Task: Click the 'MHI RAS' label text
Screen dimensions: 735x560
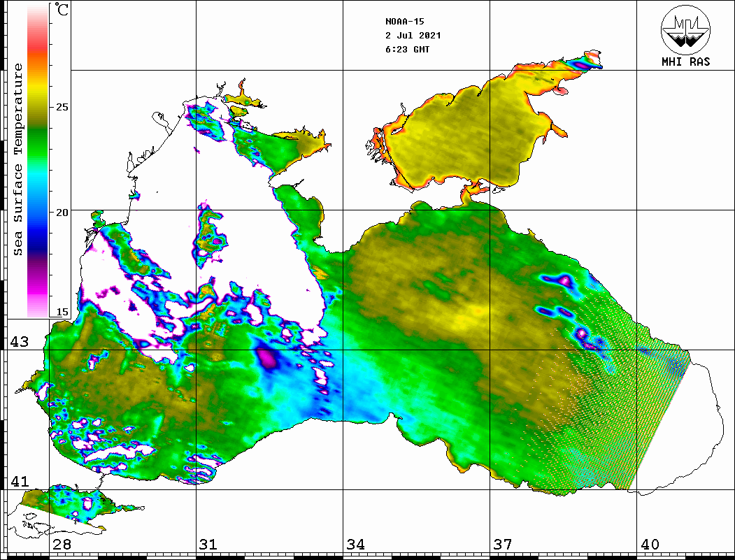Action: 686,62
